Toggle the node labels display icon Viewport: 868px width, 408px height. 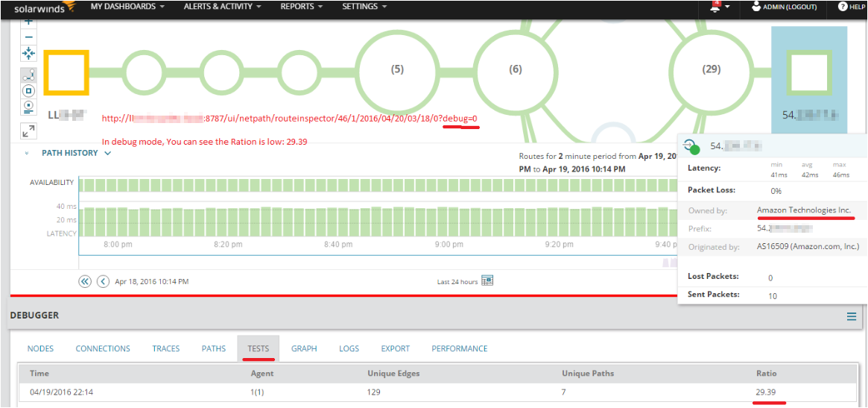pos(29,106)
